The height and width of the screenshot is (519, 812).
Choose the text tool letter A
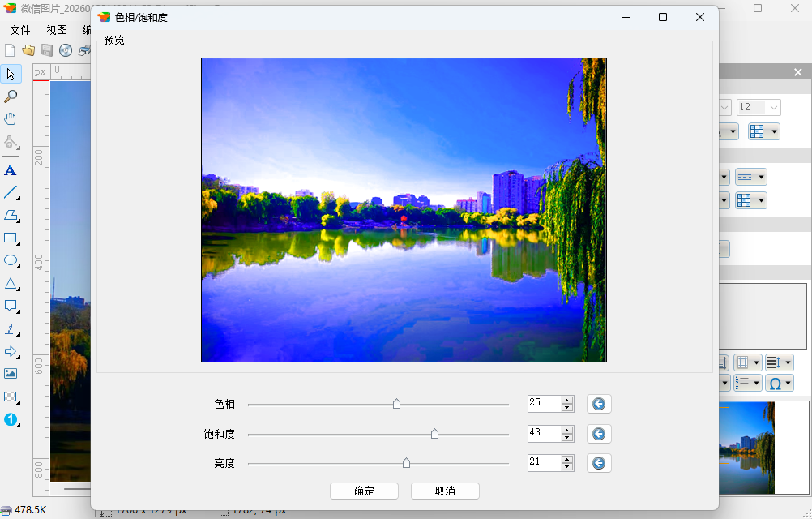click(11, 170)
